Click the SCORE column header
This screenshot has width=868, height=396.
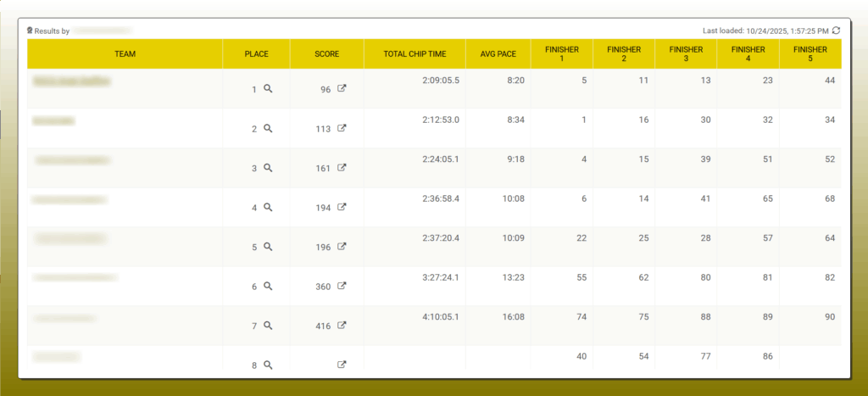[326, 54]
